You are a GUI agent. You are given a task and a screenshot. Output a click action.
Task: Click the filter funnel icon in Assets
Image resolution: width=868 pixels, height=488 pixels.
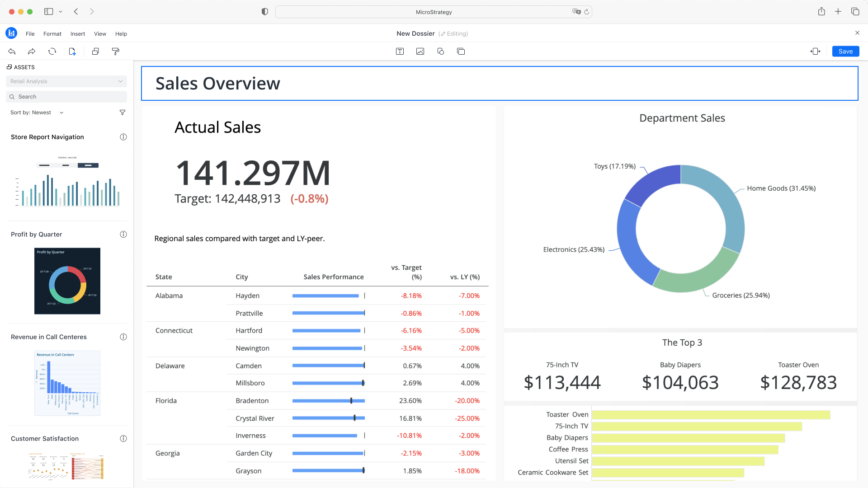(x=122, y=113)
